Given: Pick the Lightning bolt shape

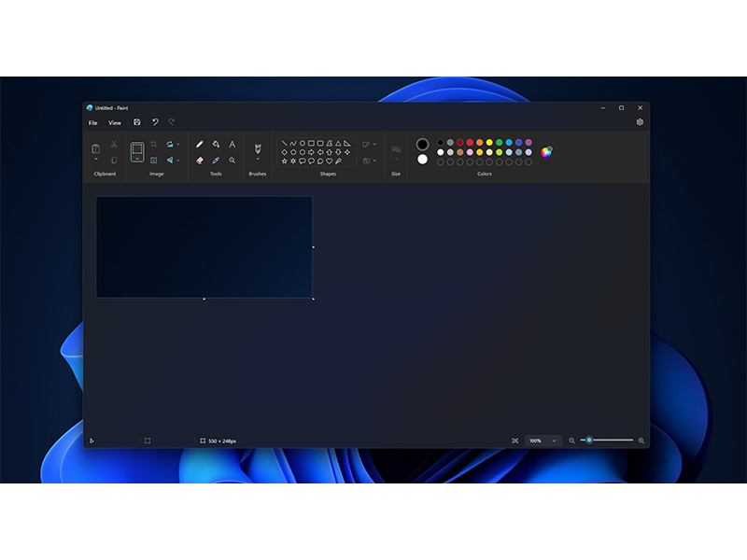Looking at the screenshot, I should [338, 161].
